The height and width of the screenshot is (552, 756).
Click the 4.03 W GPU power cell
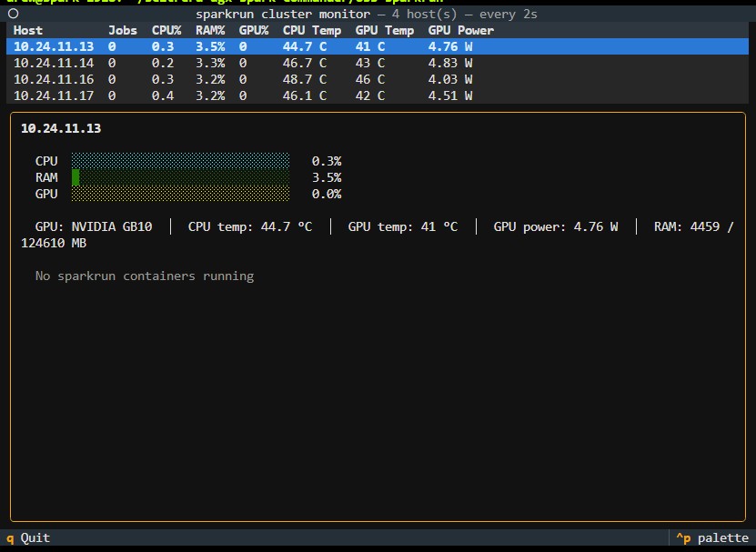click(x=450, y=79)
